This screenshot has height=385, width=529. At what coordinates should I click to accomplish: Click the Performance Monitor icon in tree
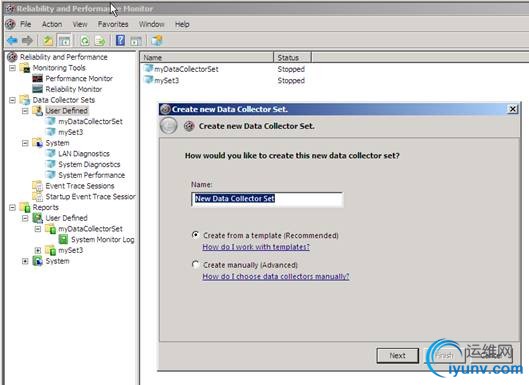click(37, 78)
